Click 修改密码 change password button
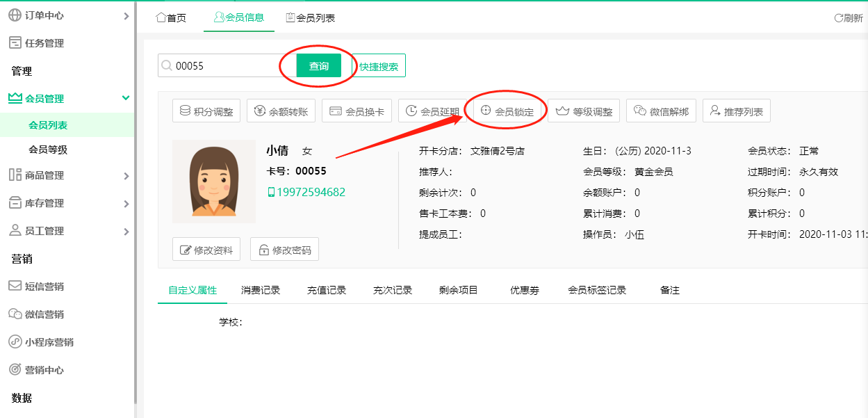Image resolution: width=868 pixels, height=418 pixels. click(x=284, y=250)
